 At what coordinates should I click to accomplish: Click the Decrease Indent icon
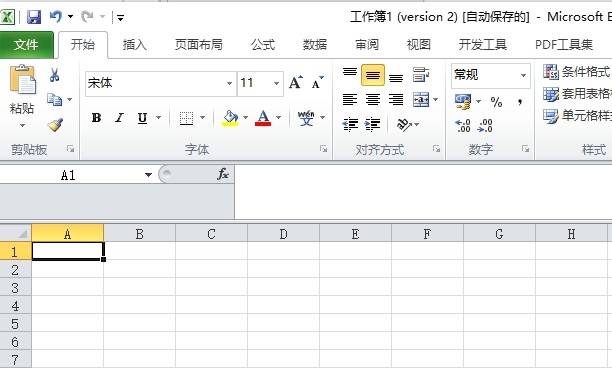click(x=350, y=124)
